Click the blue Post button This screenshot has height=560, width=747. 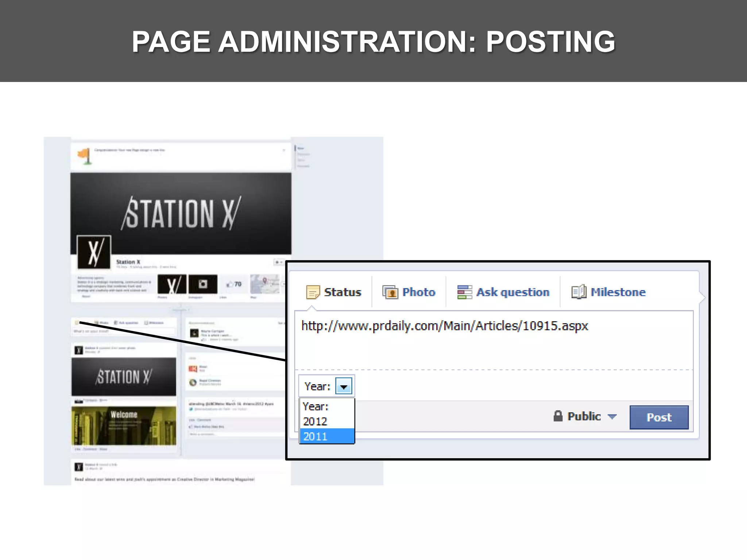click(659, 417)
